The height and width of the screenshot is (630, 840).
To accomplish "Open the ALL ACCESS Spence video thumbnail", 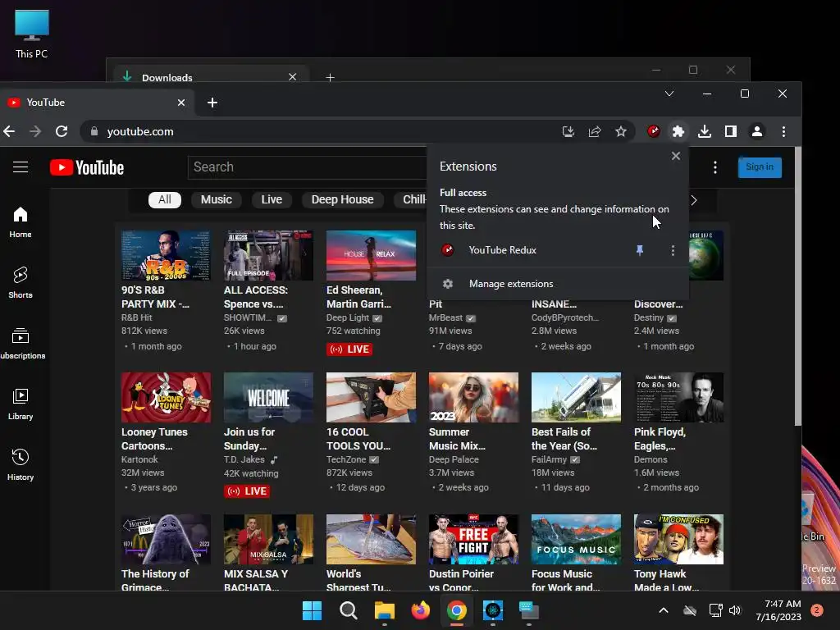I will [x=268, y=256].
